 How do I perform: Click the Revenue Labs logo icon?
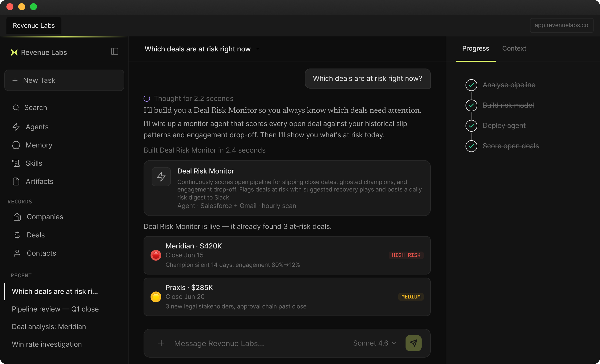tap(14, 52)
